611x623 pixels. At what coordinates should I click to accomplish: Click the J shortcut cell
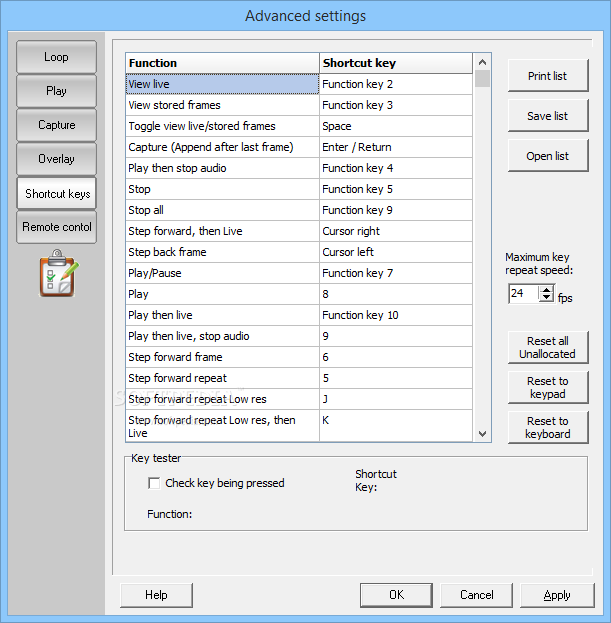click(x=396, y=399)
